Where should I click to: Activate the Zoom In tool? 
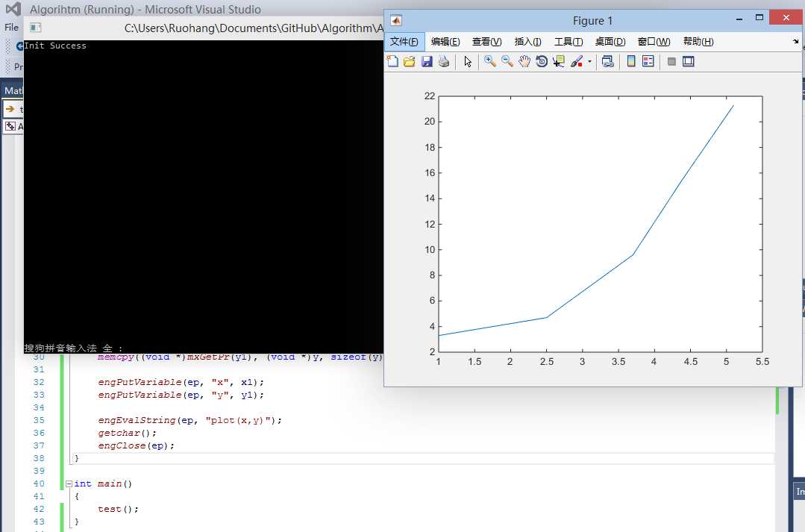(490, 62)
